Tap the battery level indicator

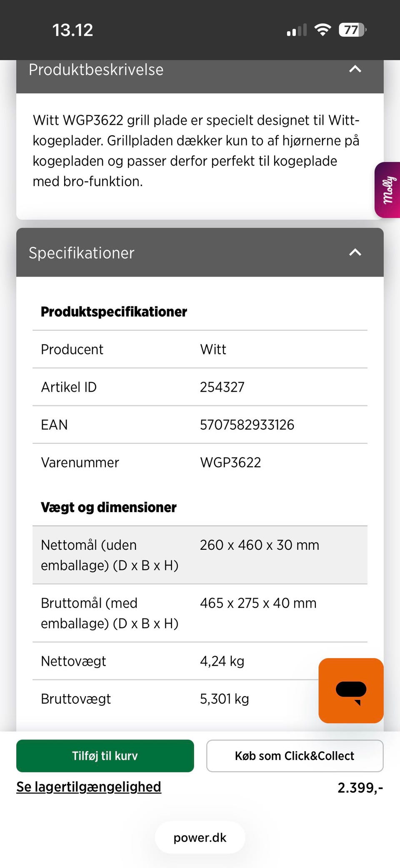352,30
